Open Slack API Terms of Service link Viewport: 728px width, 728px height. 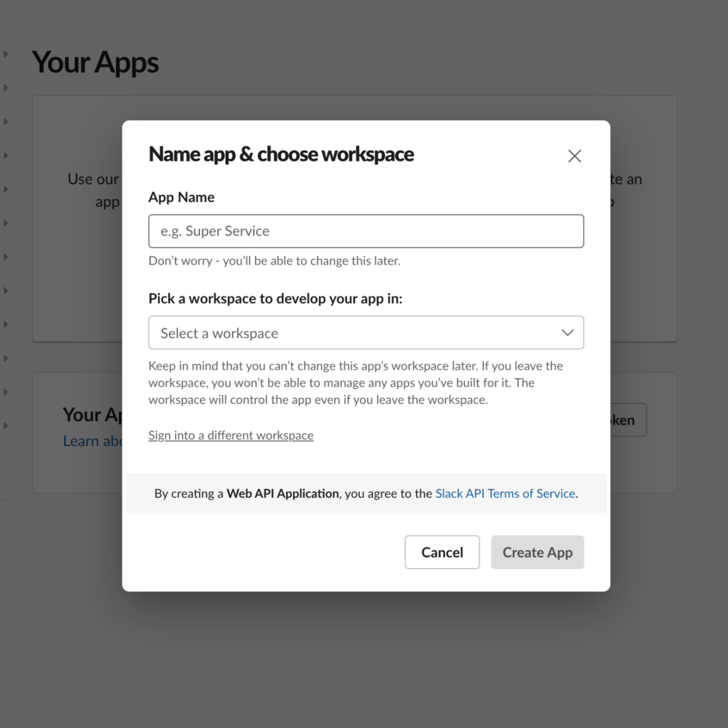coord(505,494)
